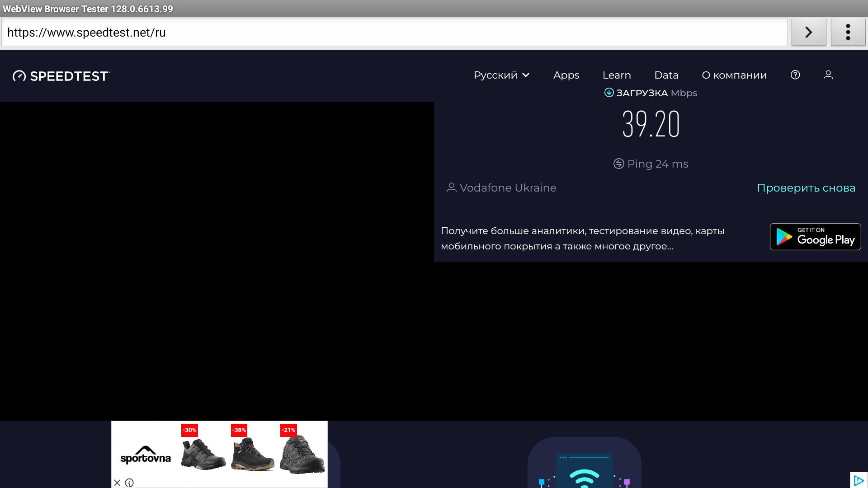
Task: Click the Vodafone Ukraine provider label
Action: [508, 188]
